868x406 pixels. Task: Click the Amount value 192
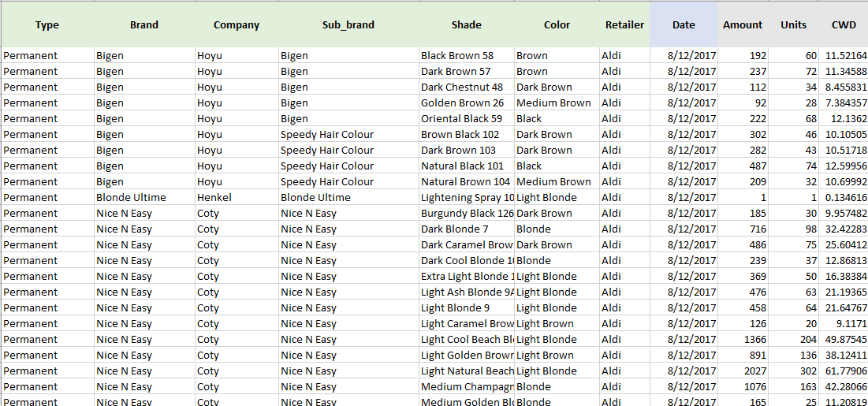point(743,55)
